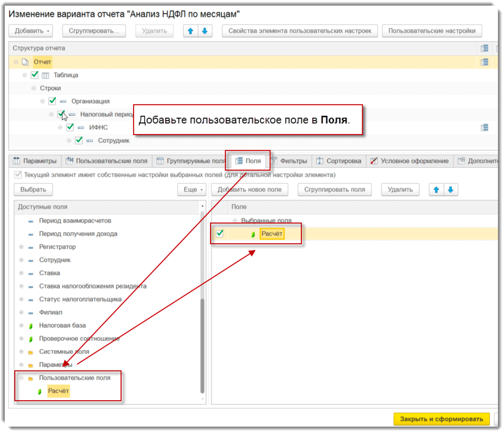This screenshot has height=433, width=504.
Task: Expand the Налоговая база available field
Action: tap(21, 326)
